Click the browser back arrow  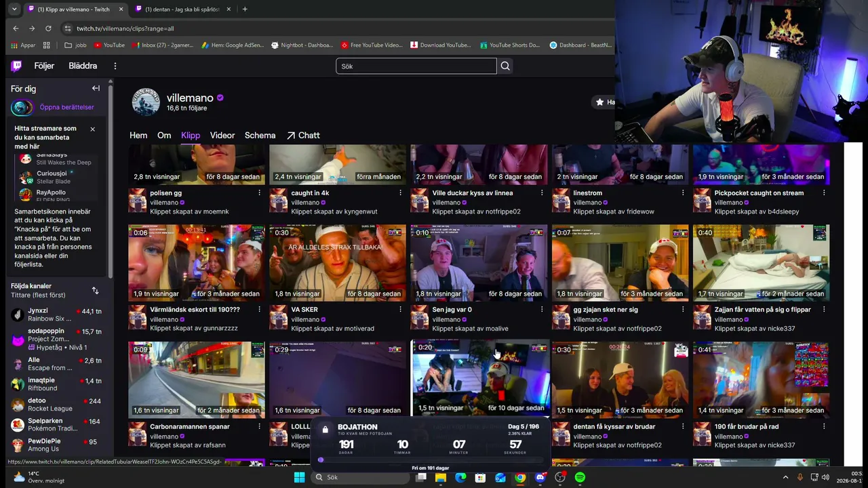click(16, 28)
